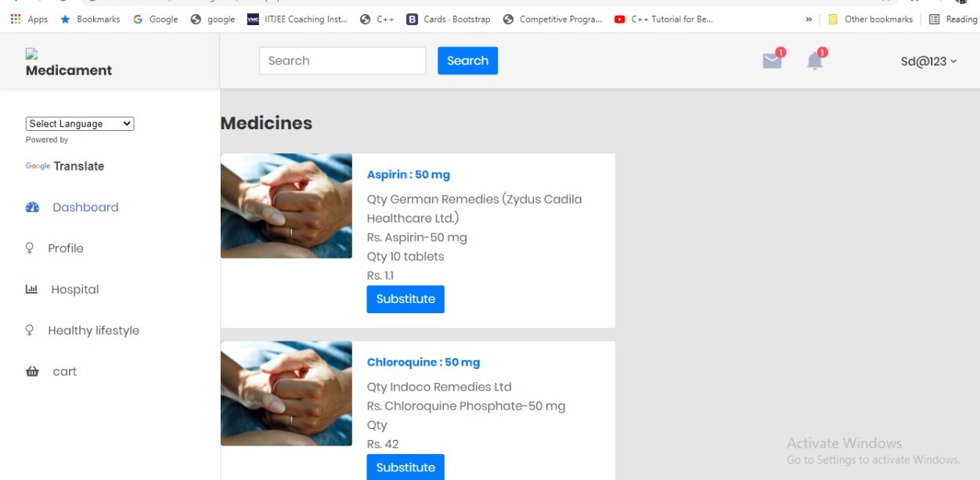The image size is (980, 480).
Task: Click the Profile bulb icon in the sidebar
Action: [x=30, y=248]
